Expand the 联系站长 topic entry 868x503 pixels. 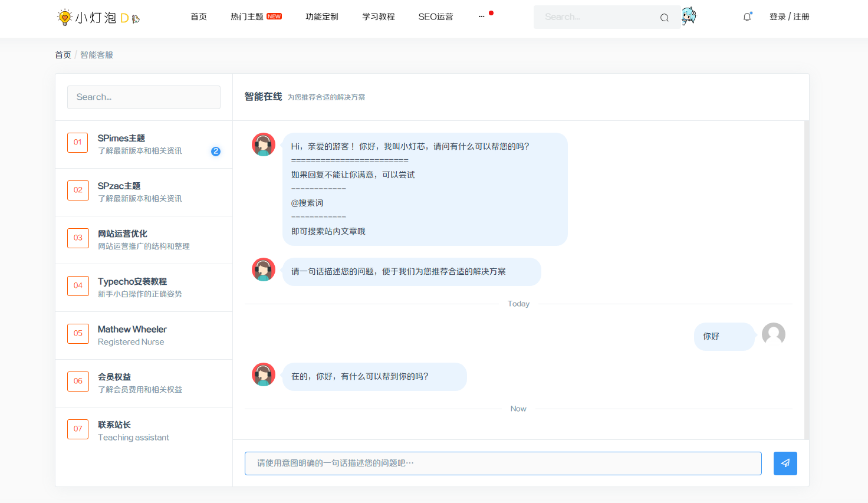pos(133,430)
